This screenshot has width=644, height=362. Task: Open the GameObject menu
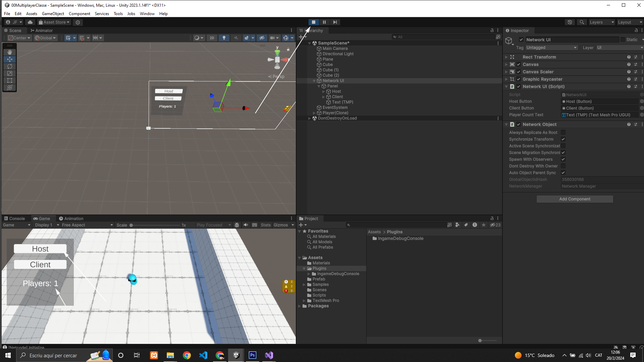[53, 14]
